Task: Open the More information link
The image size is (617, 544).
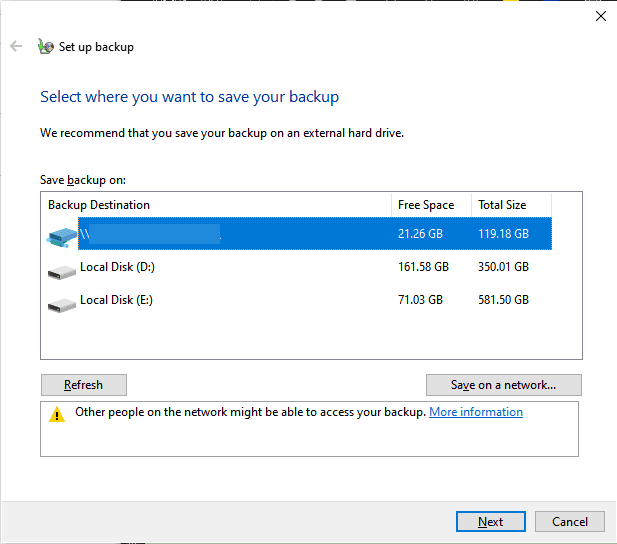Action: tap(476, 412)
